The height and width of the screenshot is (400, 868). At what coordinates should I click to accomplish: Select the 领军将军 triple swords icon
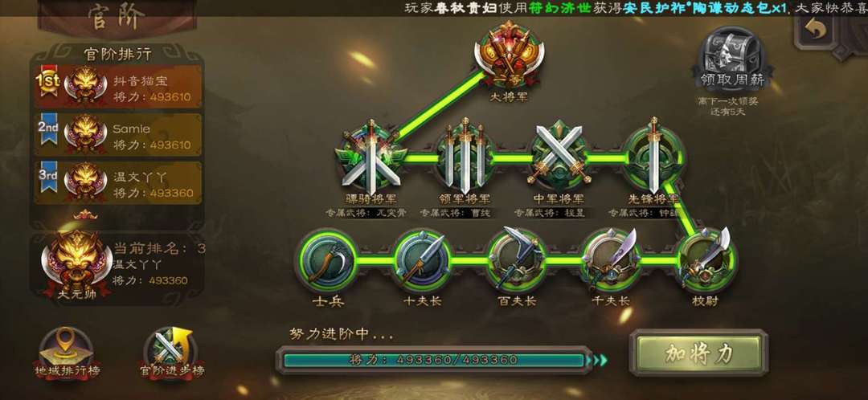click(465, 157)
